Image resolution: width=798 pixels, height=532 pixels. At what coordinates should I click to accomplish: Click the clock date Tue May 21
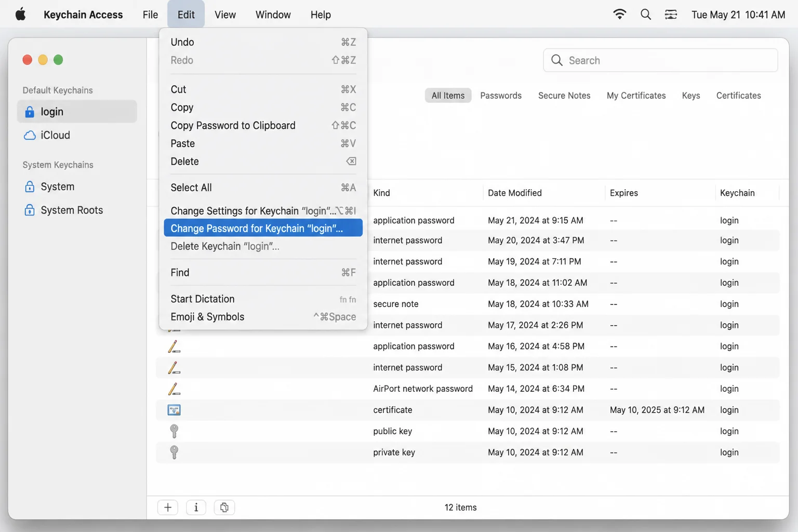tap(738, 15)
